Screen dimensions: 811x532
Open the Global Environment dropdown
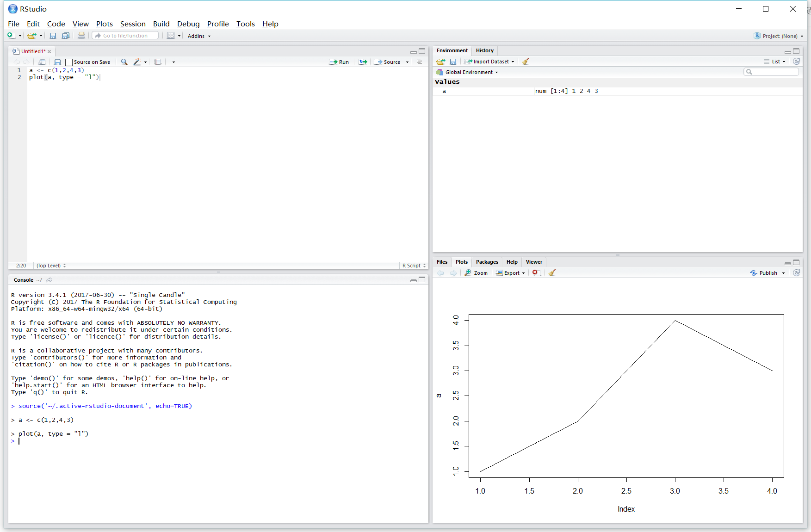(x=468, y=72)
